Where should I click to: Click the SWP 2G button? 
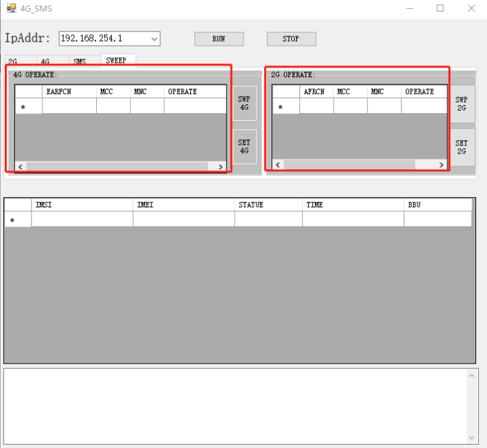tap(462, 104)
